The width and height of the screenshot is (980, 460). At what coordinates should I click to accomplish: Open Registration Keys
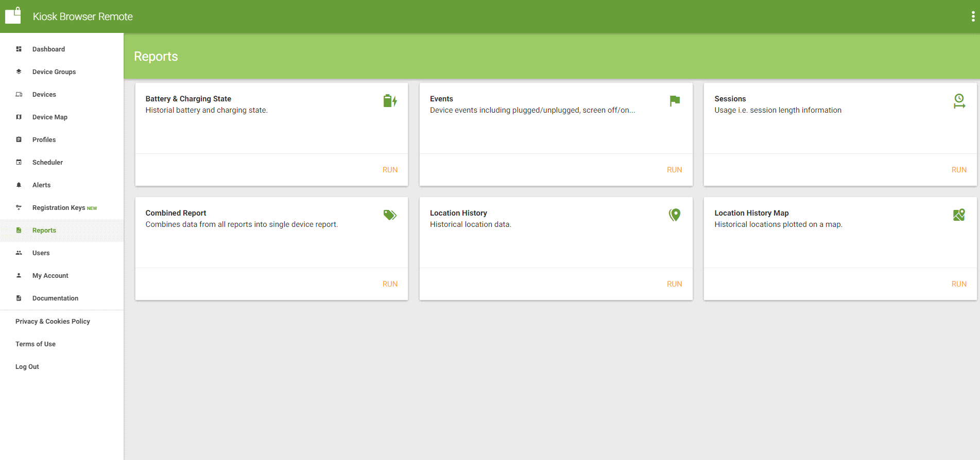pos(62,207)
